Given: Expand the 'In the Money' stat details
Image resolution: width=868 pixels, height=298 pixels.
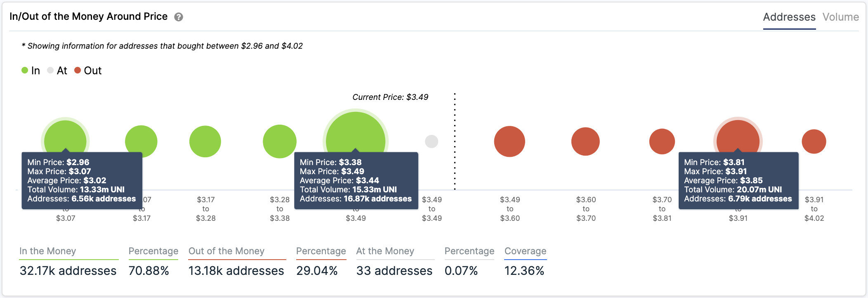Looking at the screenshot, I should point(48,251).
